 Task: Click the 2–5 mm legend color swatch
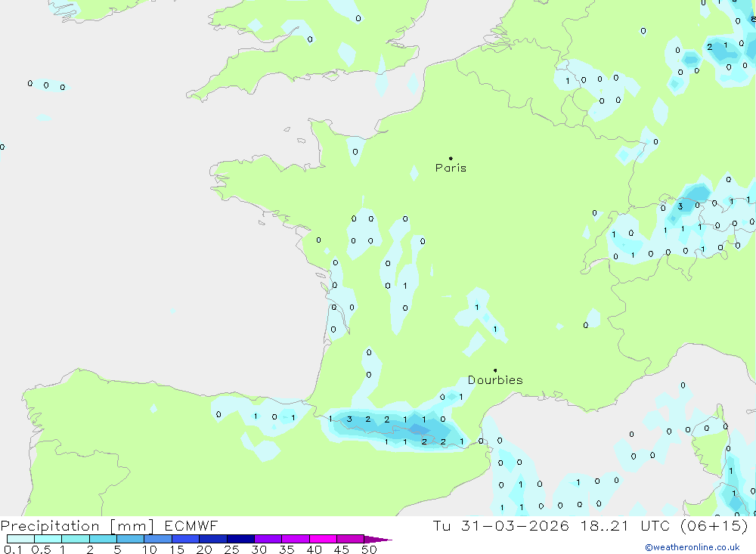point(103,539)
